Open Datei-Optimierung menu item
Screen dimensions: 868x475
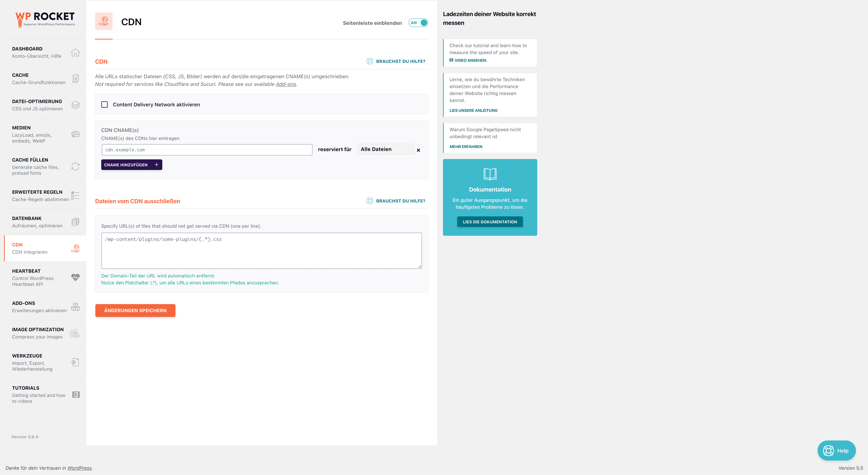[45, 105]
